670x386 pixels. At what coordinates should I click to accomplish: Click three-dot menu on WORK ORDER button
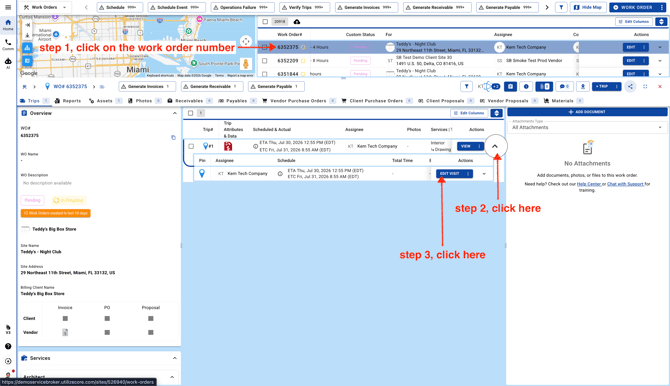(x=662, y=7)
